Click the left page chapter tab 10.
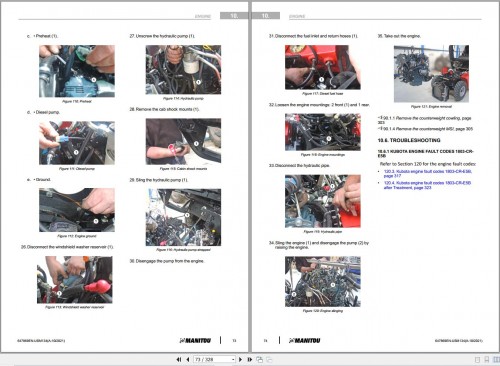Viewport: 500px width, 366px height. coord(234,16)
